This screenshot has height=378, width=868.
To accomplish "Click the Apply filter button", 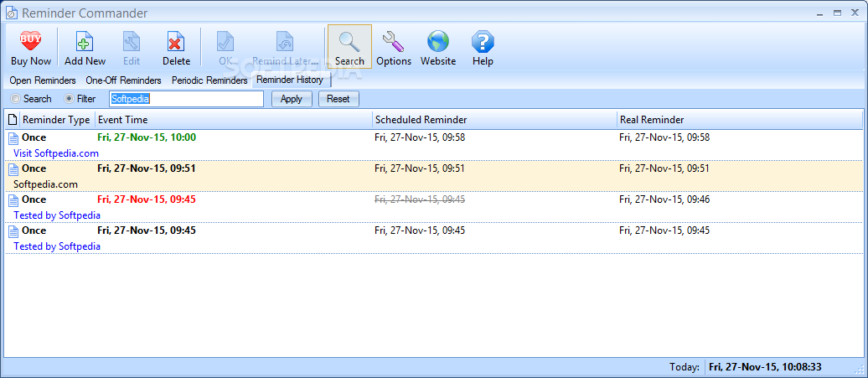I will (x=292, y=99).
